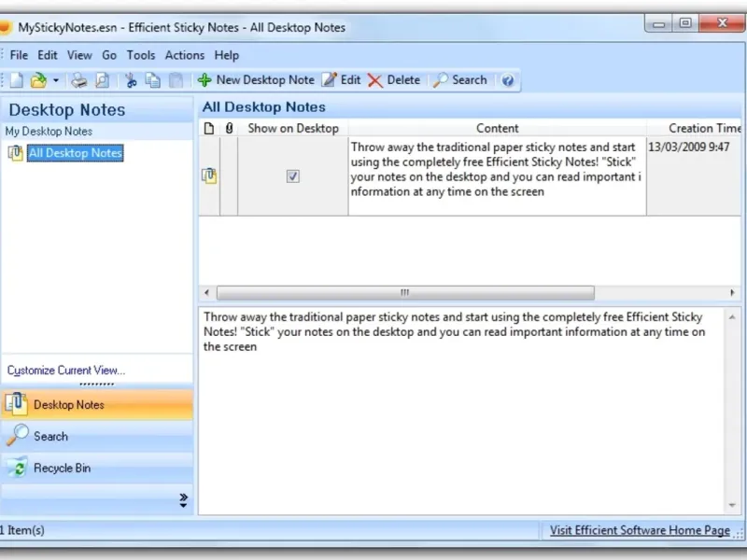This screenshot has width=747, height=560.
Task: Click the navigation pane configure chevron
Action: pos(183,500)
